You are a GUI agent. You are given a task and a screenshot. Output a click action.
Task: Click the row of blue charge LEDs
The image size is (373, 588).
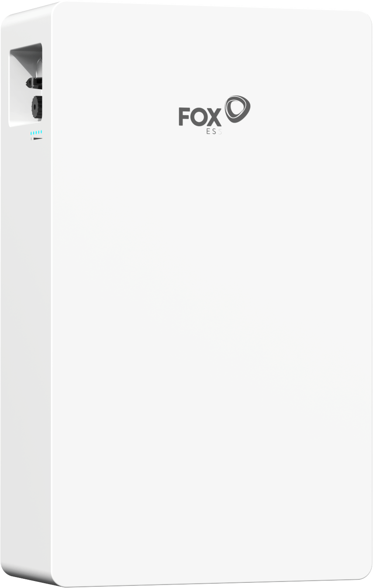36,133
